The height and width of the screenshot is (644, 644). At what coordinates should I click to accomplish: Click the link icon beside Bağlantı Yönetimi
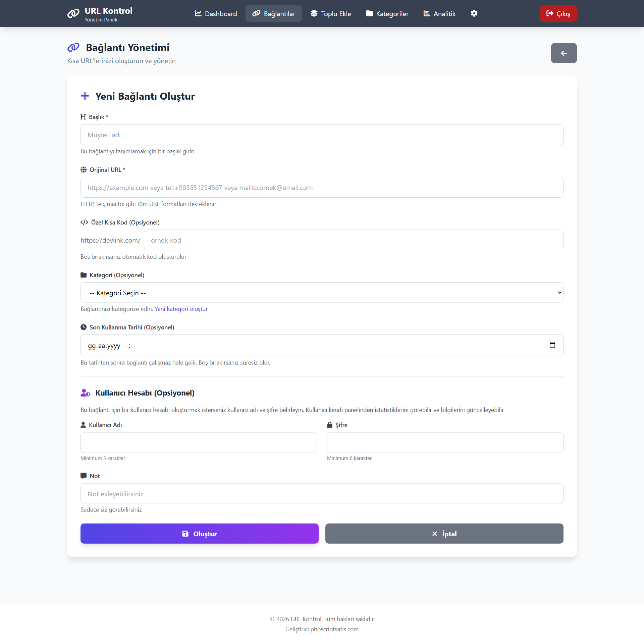point(73,47)
